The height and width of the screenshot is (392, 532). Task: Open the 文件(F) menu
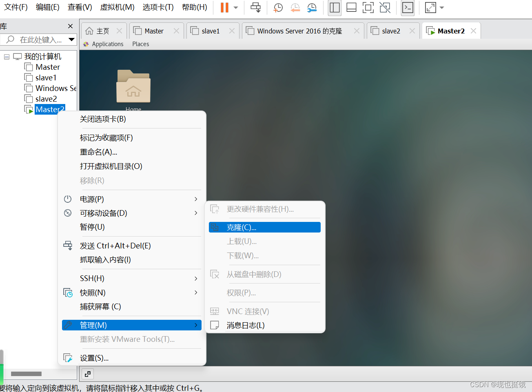(x=16, y=7)
